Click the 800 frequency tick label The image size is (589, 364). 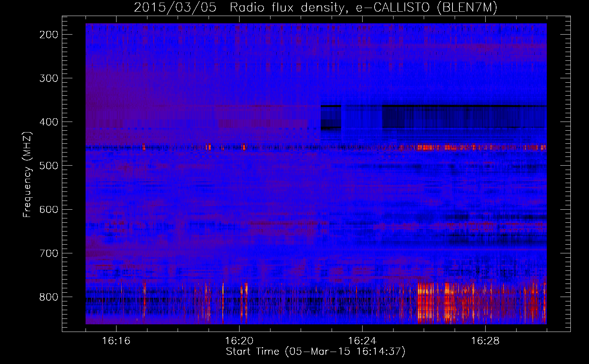[49, 297]
